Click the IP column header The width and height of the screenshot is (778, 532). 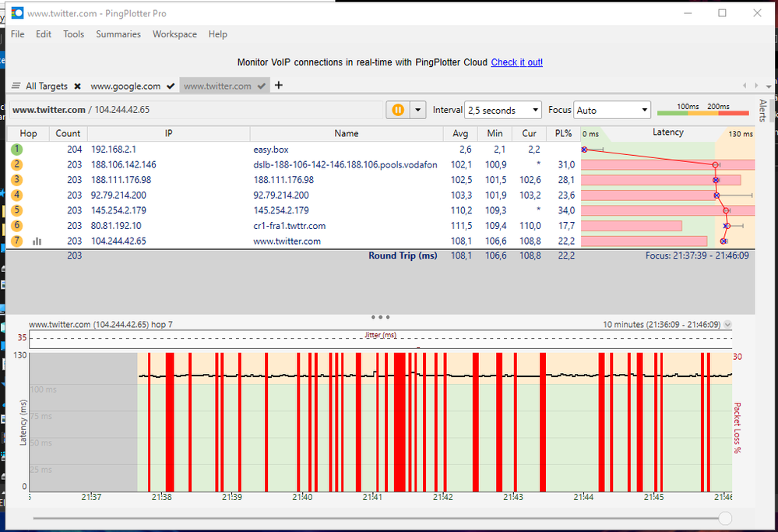[x=169, y=133]
